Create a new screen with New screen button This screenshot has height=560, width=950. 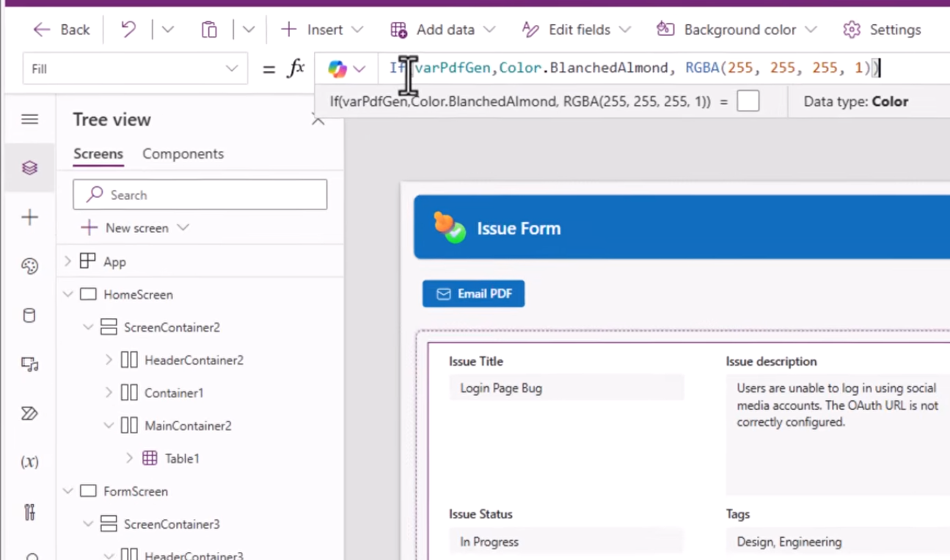click(x=134, y=228)
